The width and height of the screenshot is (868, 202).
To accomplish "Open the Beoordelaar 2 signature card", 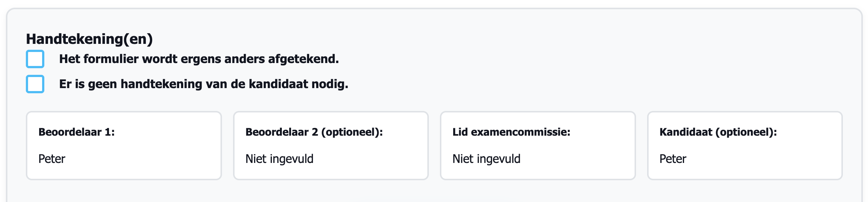I will coord(331,146).
